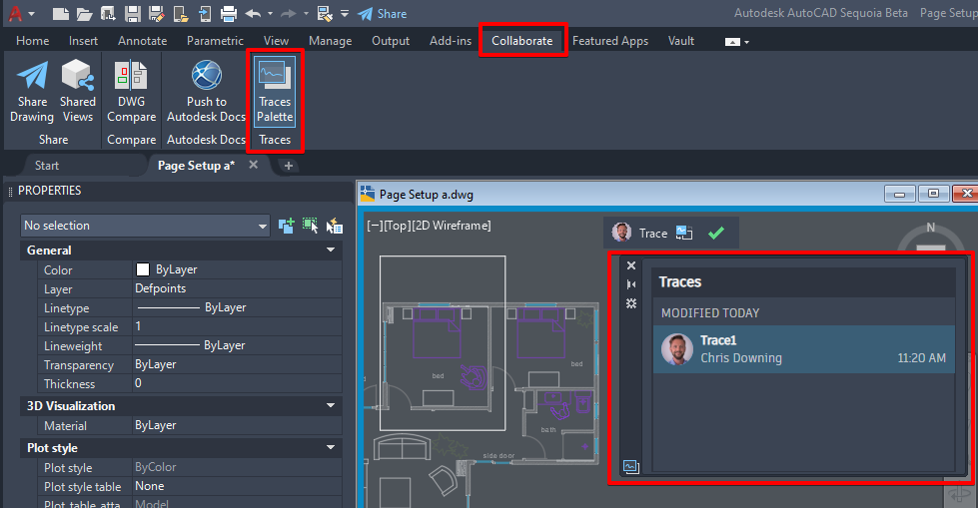Open Shared Views from ribbon

[x=78, y=92]
